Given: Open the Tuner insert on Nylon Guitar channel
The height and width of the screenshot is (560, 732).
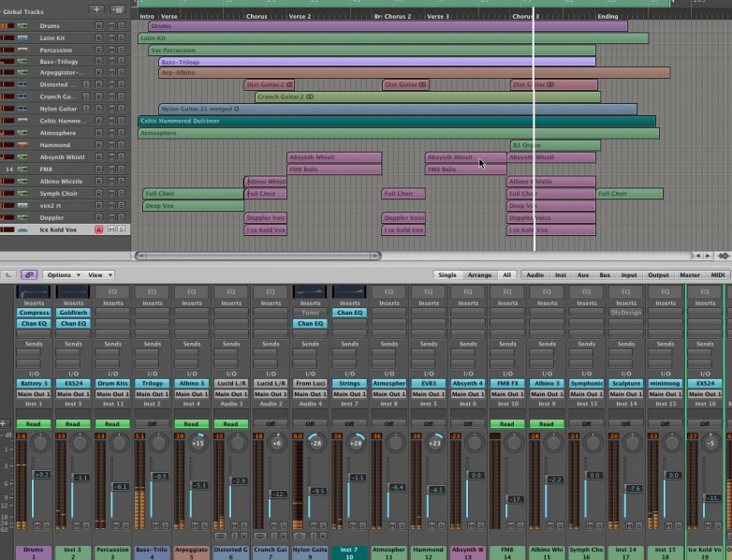Looking at the screenshot, I should pyautogui.click(x=310, y=313).
